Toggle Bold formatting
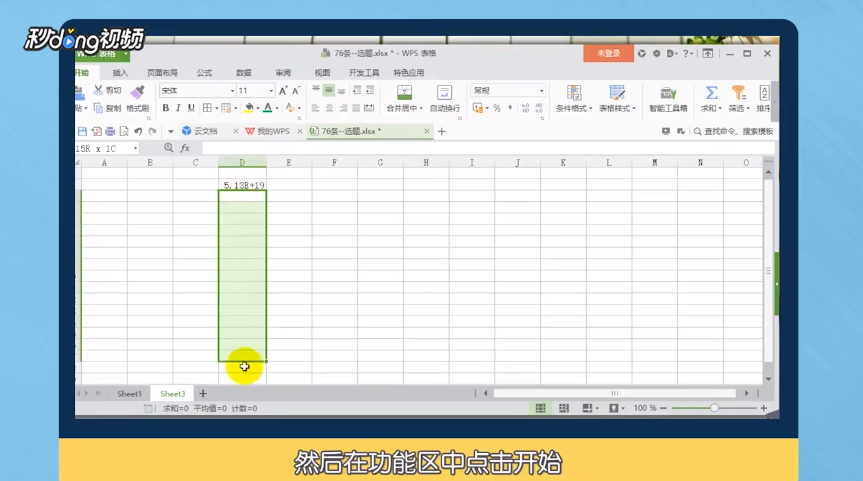This screenshot has width=863, height=481. (166, 108)
